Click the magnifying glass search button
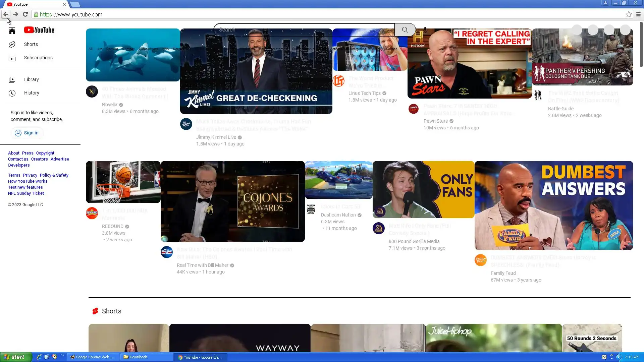This screenshot has width=644, height=362. pos(405,30)
